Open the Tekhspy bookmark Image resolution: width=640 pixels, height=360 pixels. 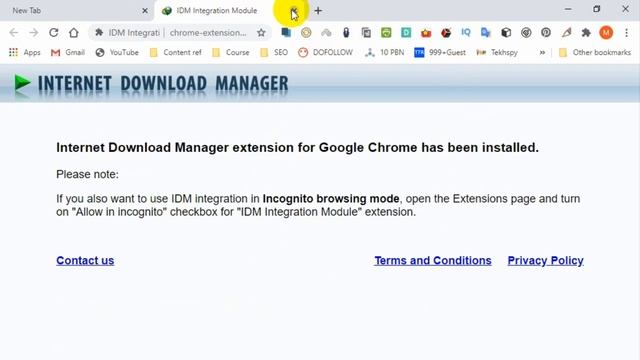[497, 52]
